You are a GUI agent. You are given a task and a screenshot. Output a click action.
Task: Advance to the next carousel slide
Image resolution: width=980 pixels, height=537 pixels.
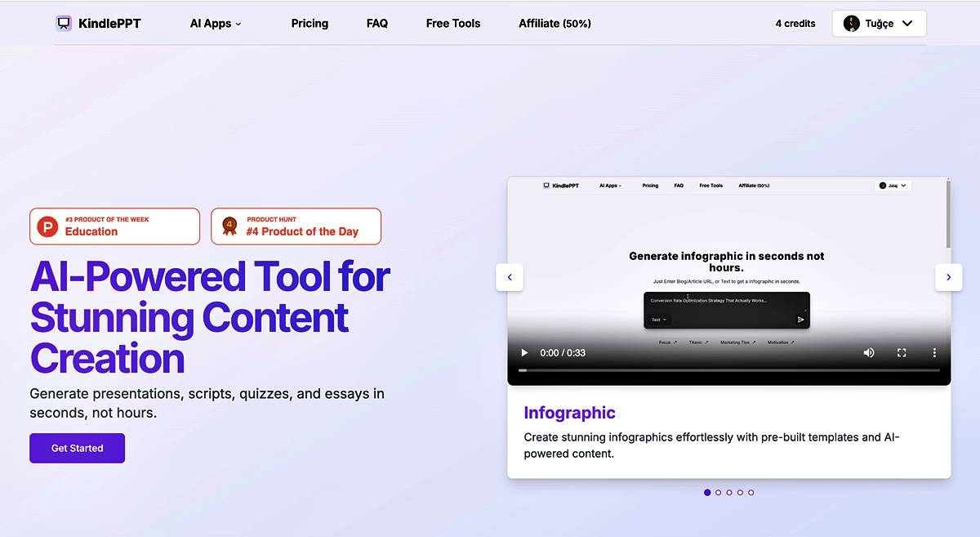948,277
